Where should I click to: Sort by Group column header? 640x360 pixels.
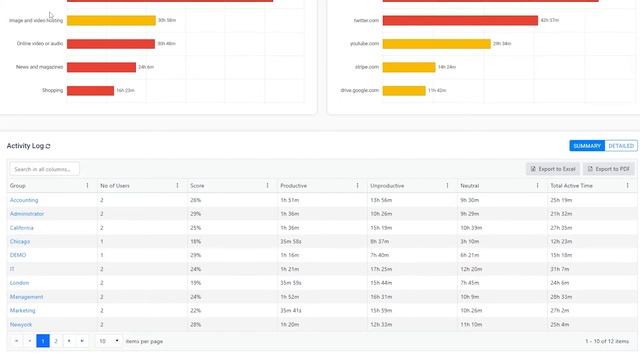coord(18,186)
